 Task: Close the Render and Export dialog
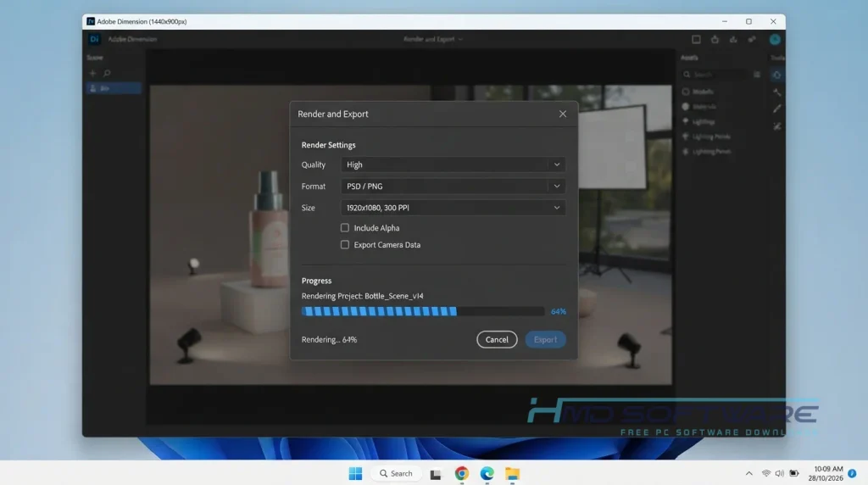tap(563, 114)
